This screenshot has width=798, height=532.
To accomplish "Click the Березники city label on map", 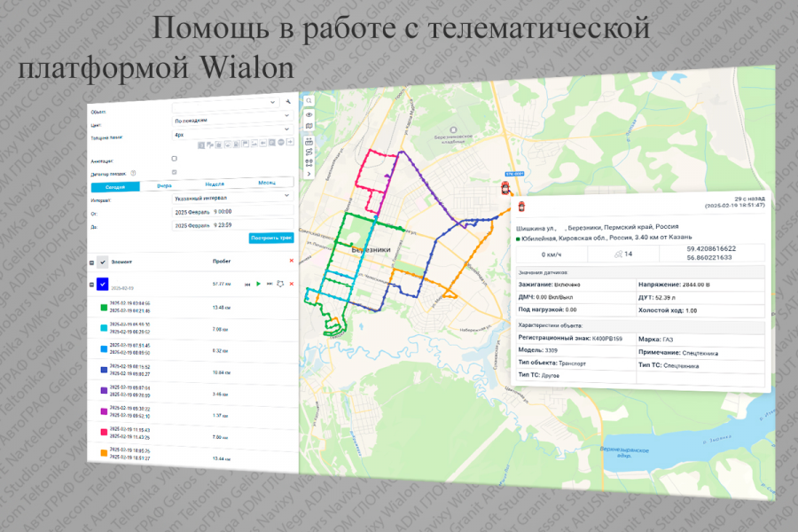I will click(x=371, y=250).
